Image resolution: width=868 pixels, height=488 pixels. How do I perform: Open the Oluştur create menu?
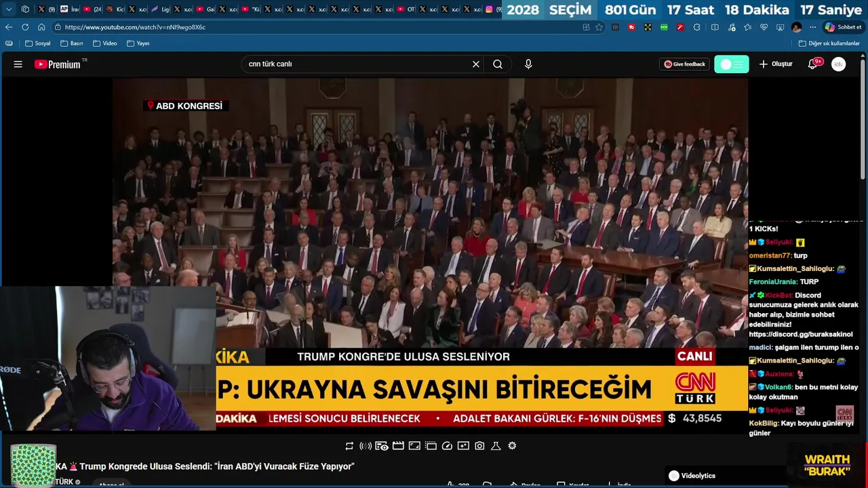tap(776, 64)
